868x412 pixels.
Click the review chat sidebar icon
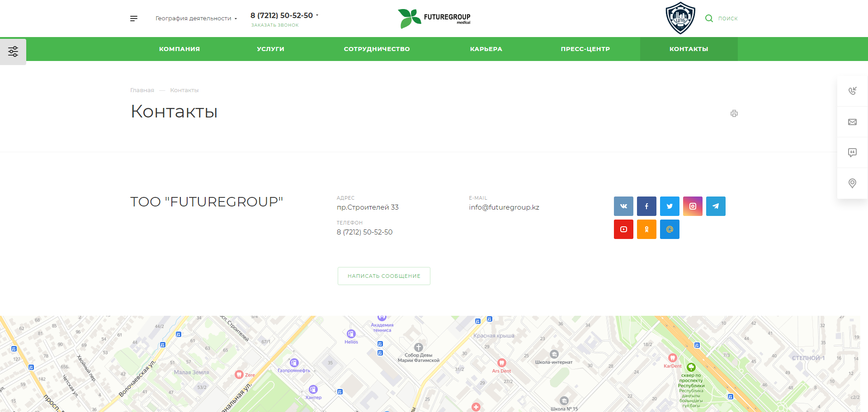852,153
